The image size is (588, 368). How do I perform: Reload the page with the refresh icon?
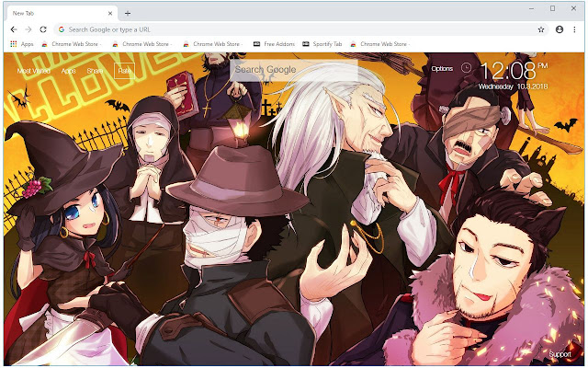pos(43,29)
